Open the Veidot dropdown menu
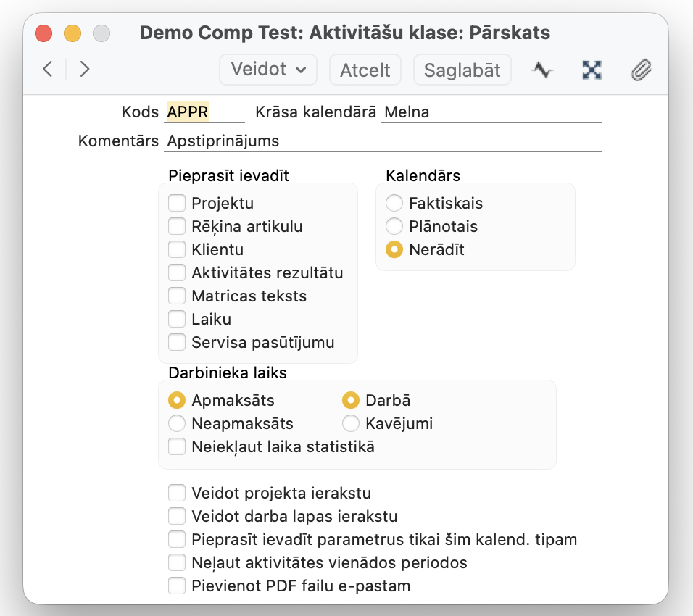 point(268,70)
